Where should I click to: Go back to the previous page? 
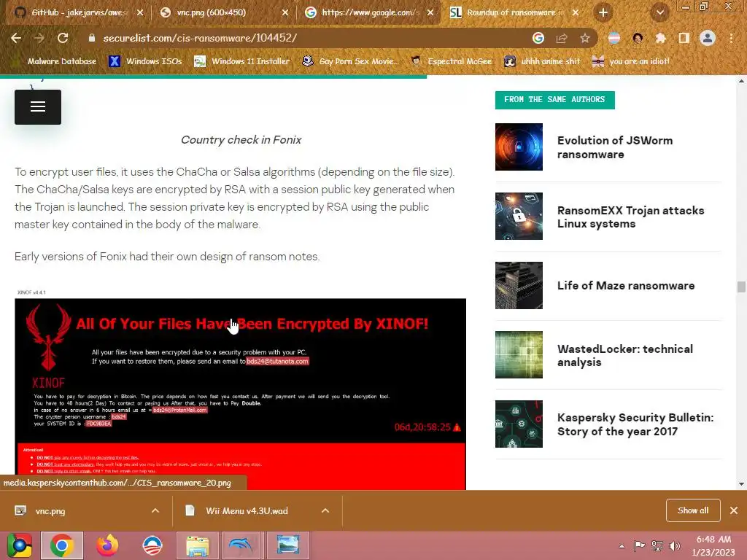click(16, 38)
